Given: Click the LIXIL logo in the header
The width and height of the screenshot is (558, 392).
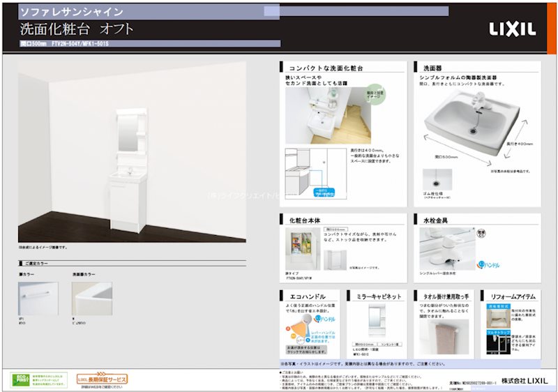Looking at the screenshot, I should [513, 29].
